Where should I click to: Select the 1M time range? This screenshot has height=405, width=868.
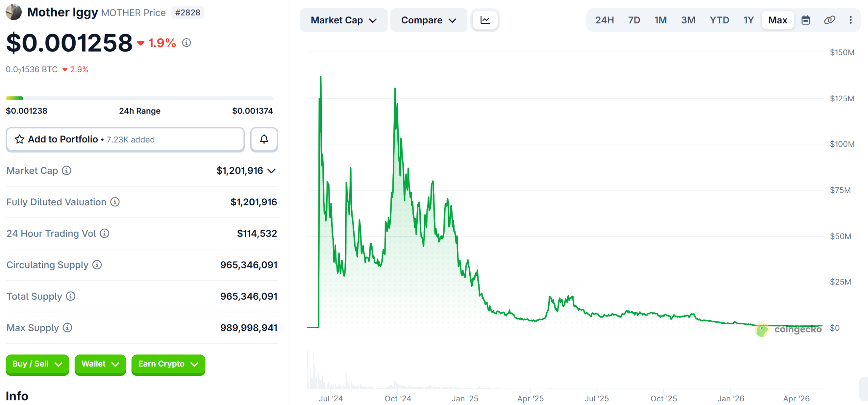pos(660,20)
